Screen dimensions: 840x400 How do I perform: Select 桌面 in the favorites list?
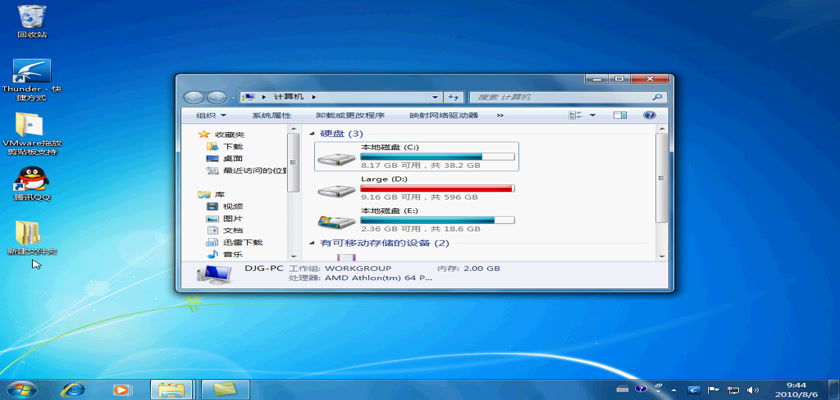232,158
